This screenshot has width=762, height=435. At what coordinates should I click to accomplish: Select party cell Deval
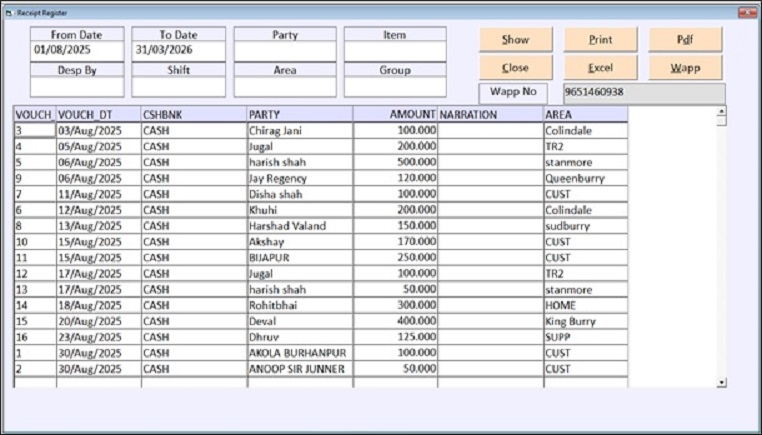click(x=300, y=321)
